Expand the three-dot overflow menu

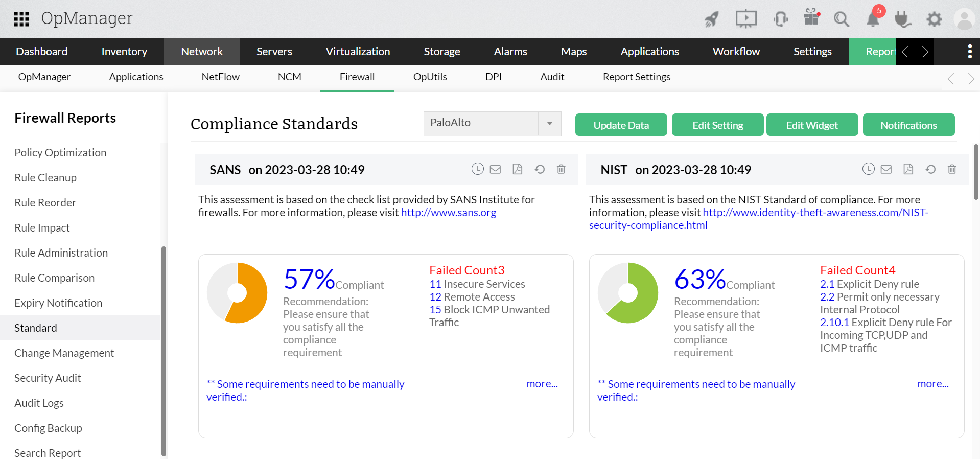(x=969, y=52)
